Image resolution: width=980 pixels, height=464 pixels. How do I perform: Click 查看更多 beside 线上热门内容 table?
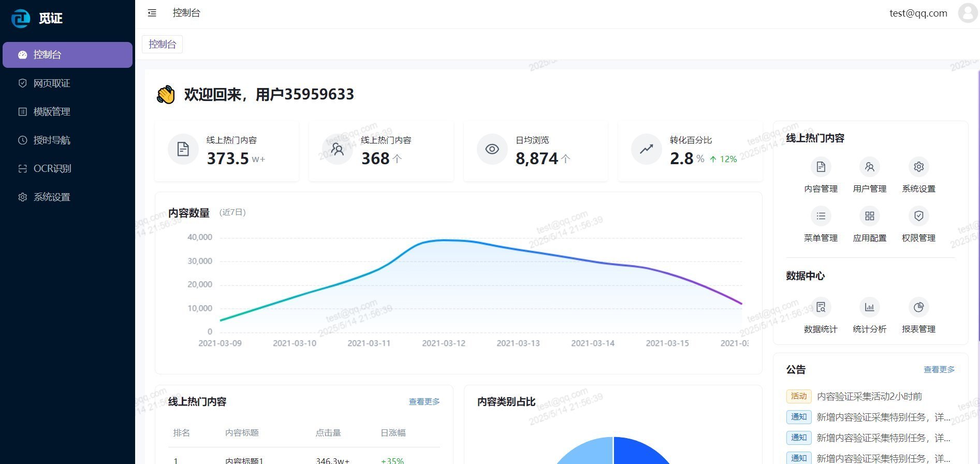click(424, 402)
